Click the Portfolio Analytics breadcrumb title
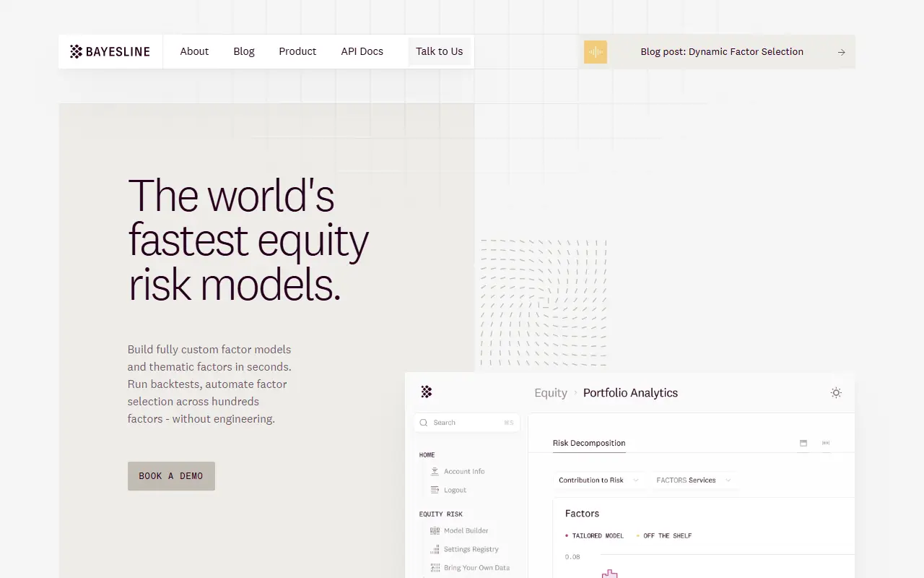This screenshot has height=578, width=924. 630,393
